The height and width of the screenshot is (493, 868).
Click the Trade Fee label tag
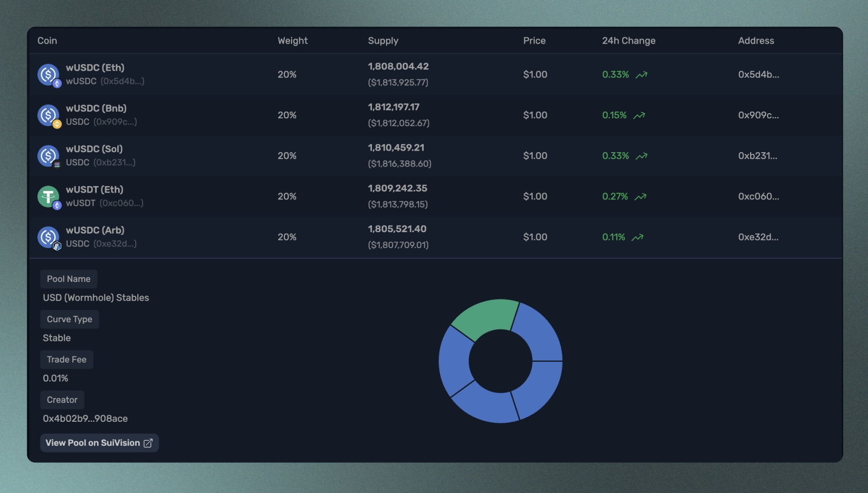pos(67,360)
